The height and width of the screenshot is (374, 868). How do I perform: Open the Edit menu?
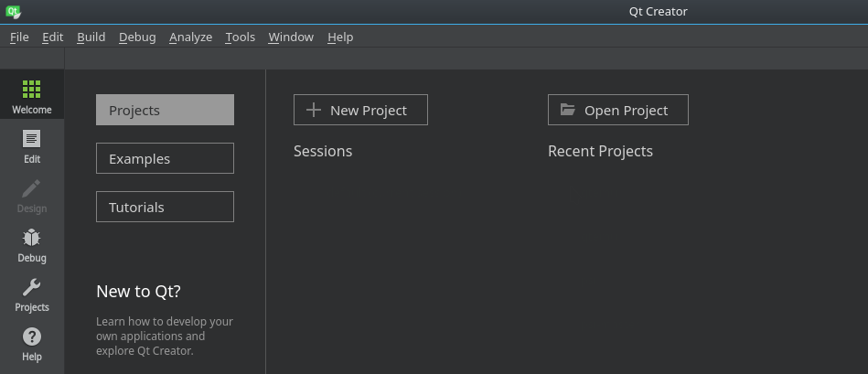(52, 37)
